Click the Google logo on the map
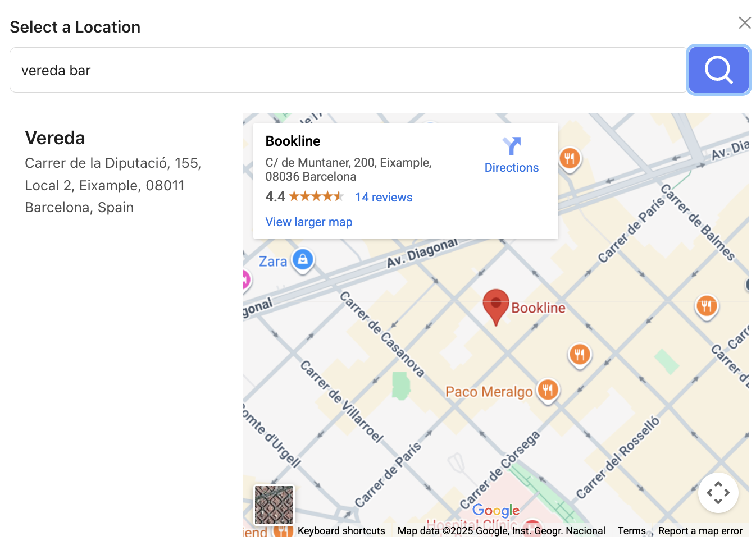Image resolution: width=756 pixels, height=550 pixels. [495, 510]
